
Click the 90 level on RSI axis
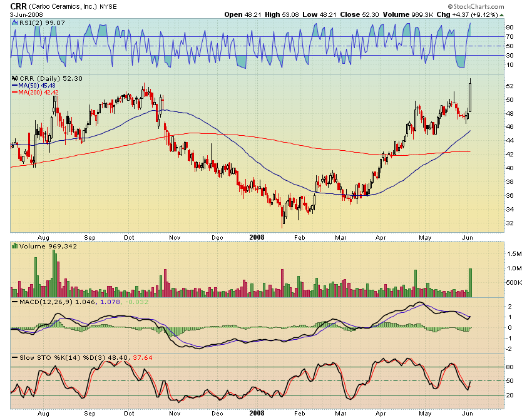coord(509,27)
